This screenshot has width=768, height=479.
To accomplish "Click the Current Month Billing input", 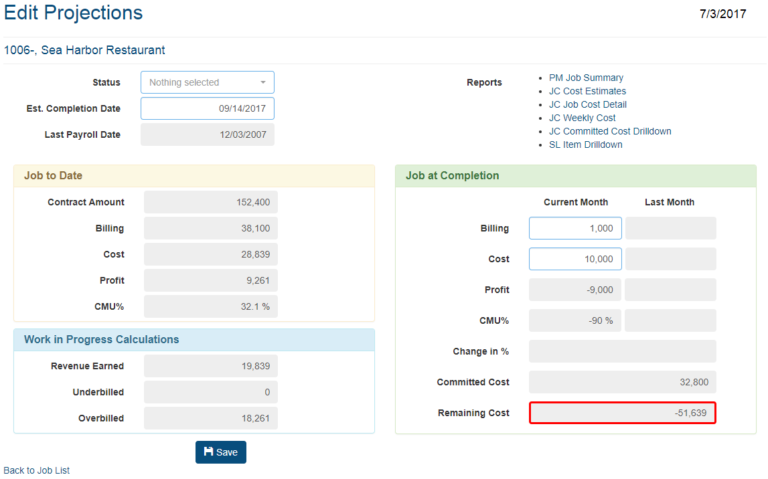I will [x=575, y=228].
